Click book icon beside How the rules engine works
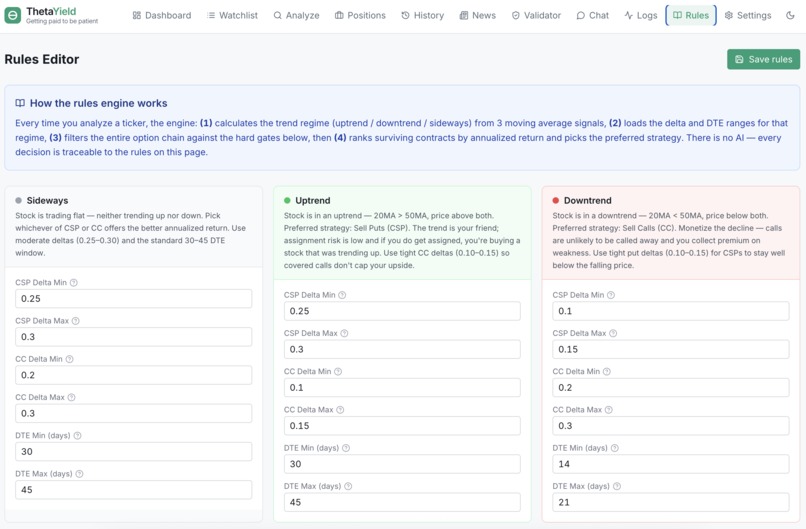Image resolution: width=806 pixels, height=529 pixels. click(20, 103)
